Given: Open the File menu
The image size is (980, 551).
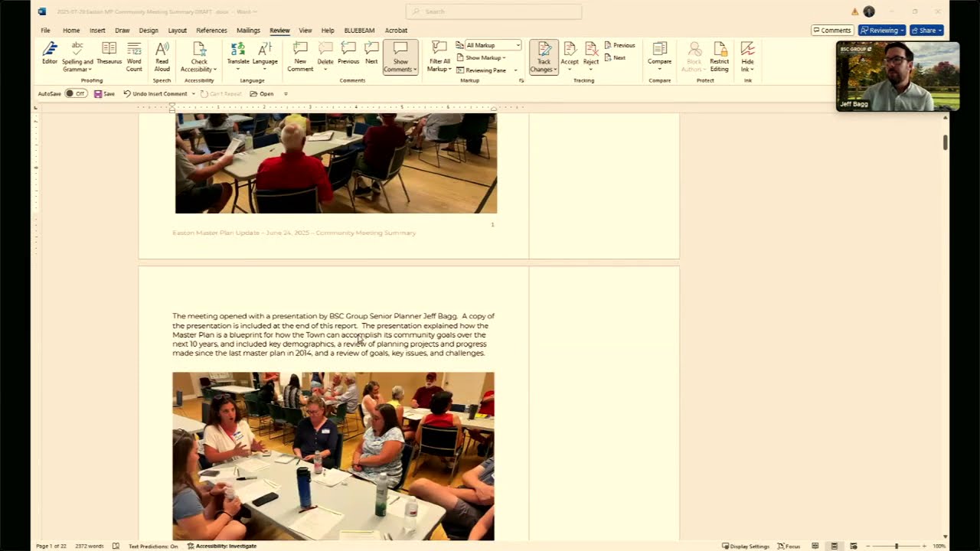Looking at the screenshot, I should coord(45,31).
